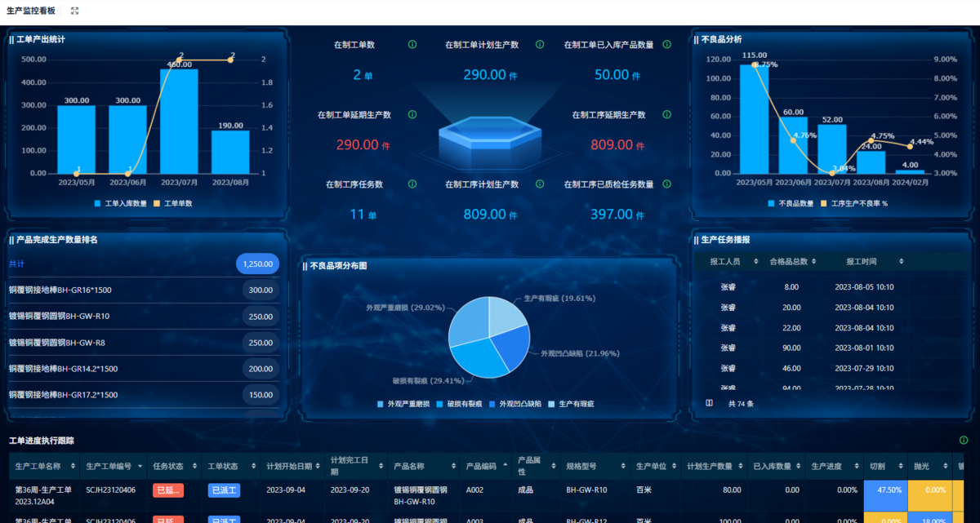Viewport: 980px width, 523px height.
Task: Toggle 工单单数 legend series
Action: [x=173, y=202]
